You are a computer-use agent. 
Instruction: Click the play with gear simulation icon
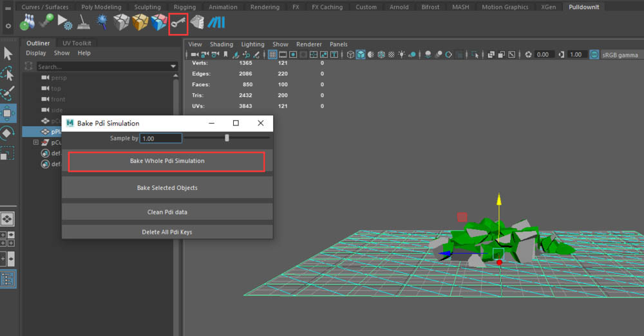tap(65, 24)
